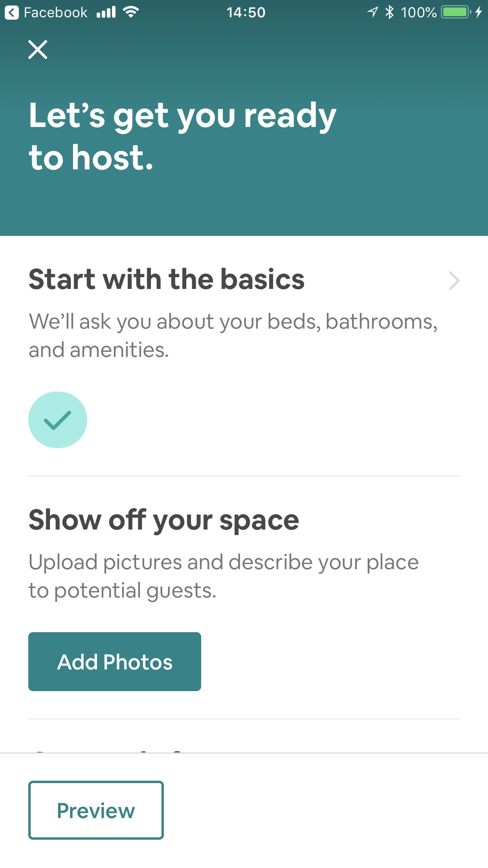
Task: Close the host setup screen
Action: 38,50
